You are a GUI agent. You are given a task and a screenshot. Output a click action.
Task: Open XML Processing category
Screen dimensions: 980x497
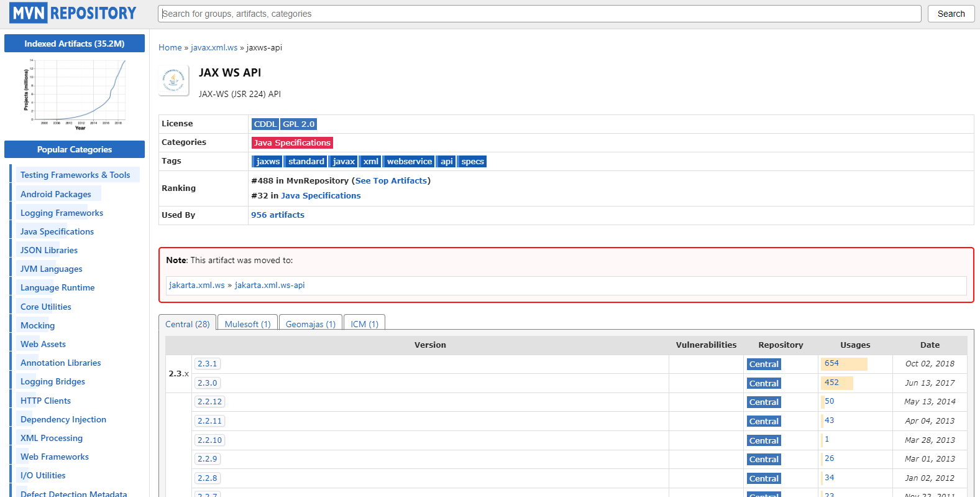click(x=52, y=438)
